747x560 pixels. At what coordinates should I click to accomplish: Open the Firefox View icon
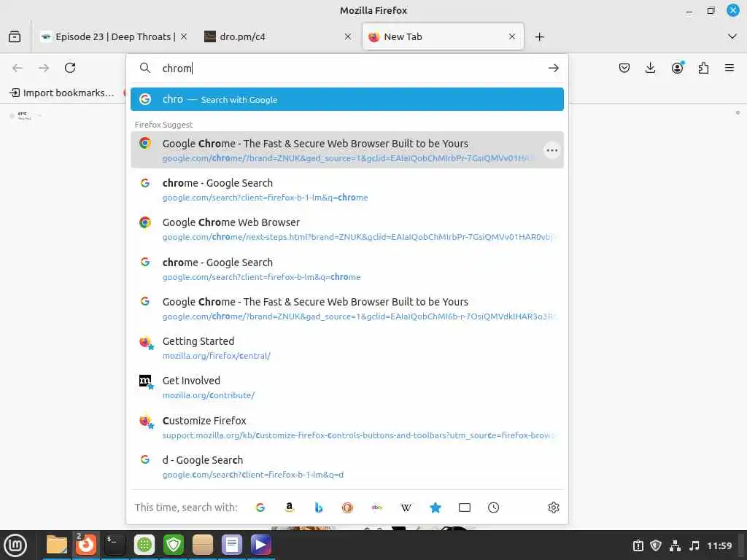pyautogui.click(x=15, y=36)
